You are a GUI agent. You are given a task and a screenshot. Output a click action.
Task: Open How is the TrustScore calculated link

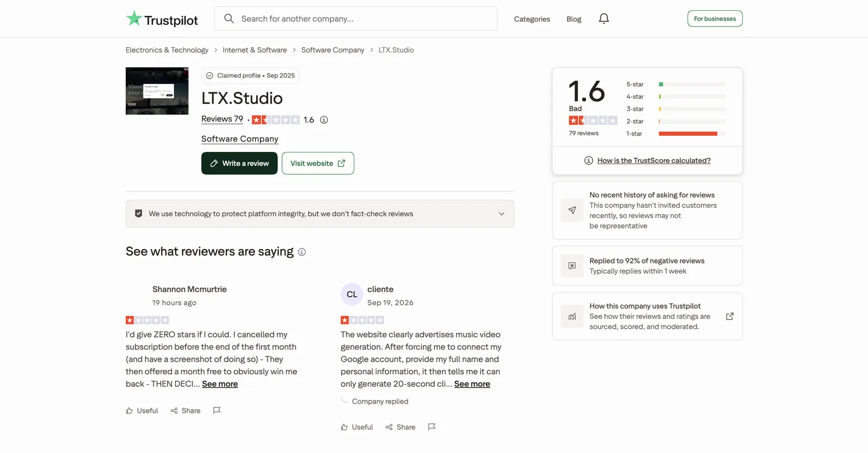tap(654, 161)
